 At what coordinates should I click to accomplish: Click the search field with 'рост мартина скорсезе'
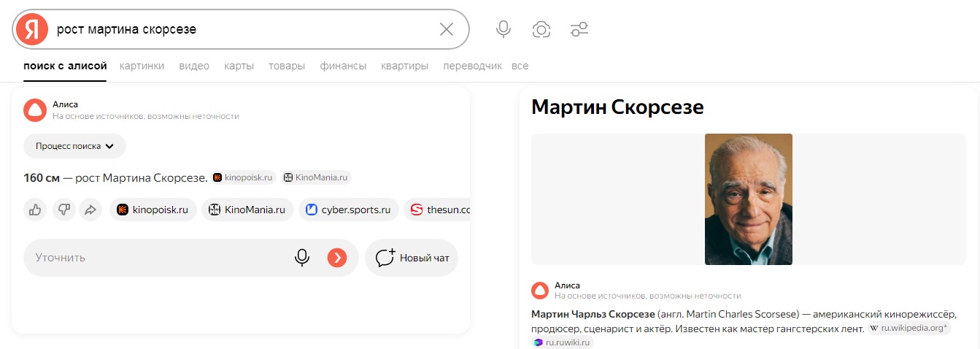(241, 29)
